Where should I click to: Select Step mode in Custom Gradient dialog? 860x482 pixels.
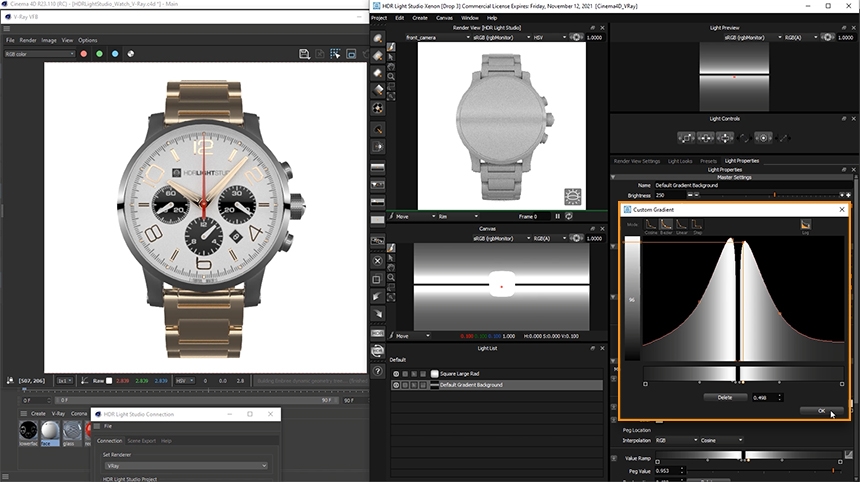697,224
